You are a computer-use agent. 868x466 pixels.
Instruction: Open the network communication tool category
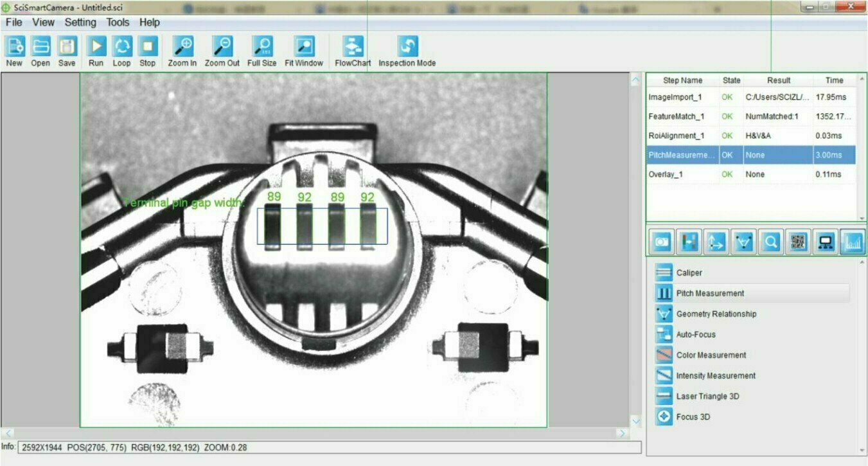[x=825, y=242]
